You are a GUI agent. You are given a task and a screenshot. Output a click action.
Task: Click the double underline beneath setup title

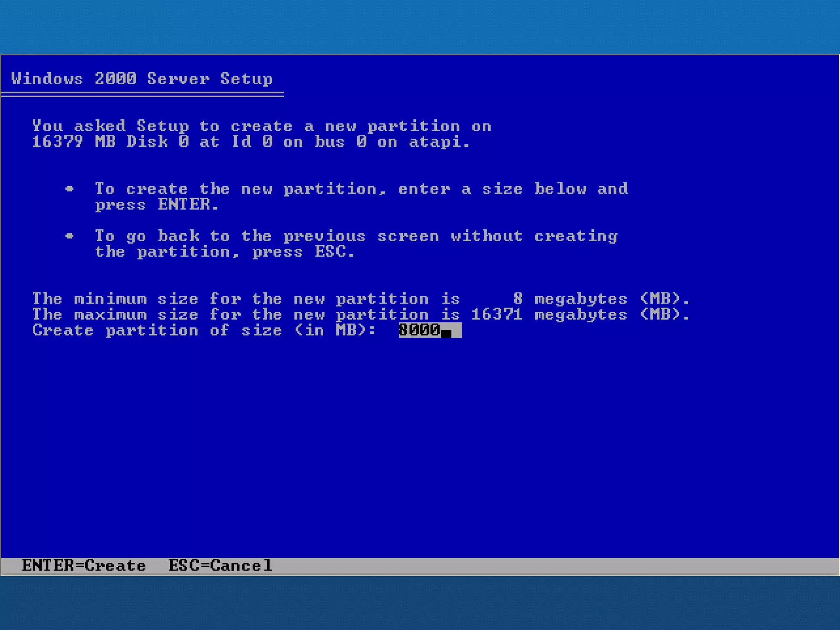142,95
